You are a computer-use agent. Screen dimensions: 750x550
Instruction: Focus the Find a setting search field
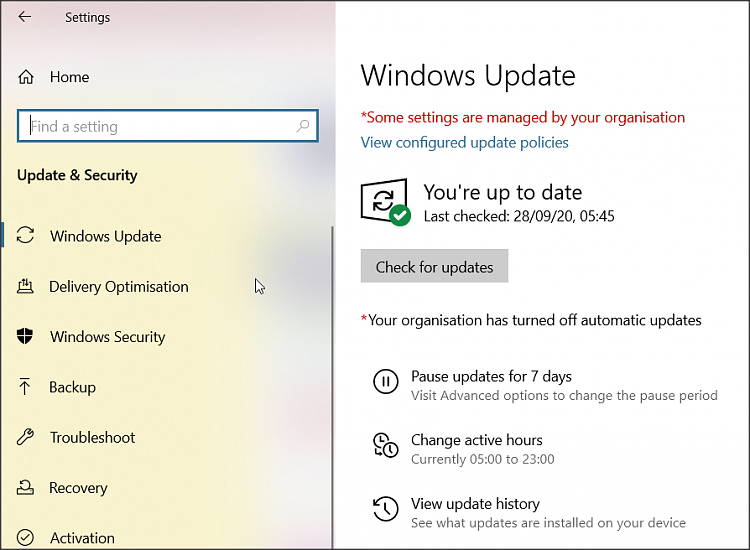pyautogui.click(x=168, y=126)
